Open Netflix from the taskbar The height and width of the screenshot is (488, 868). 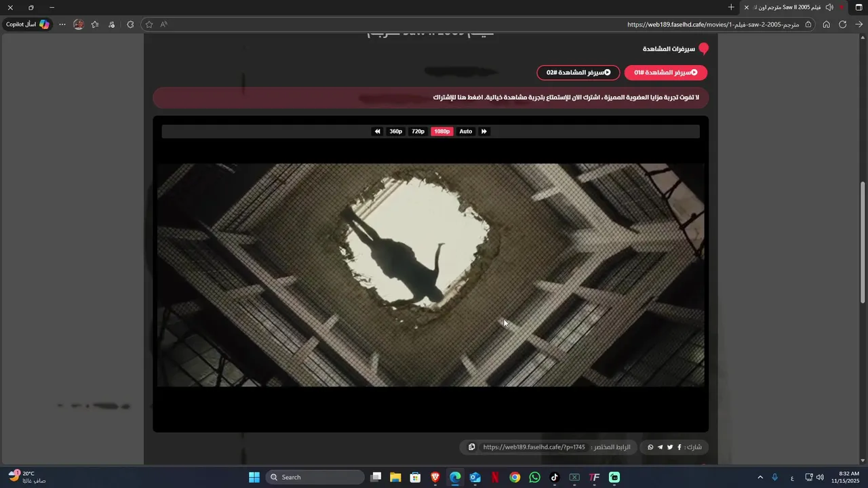[495, 477]
